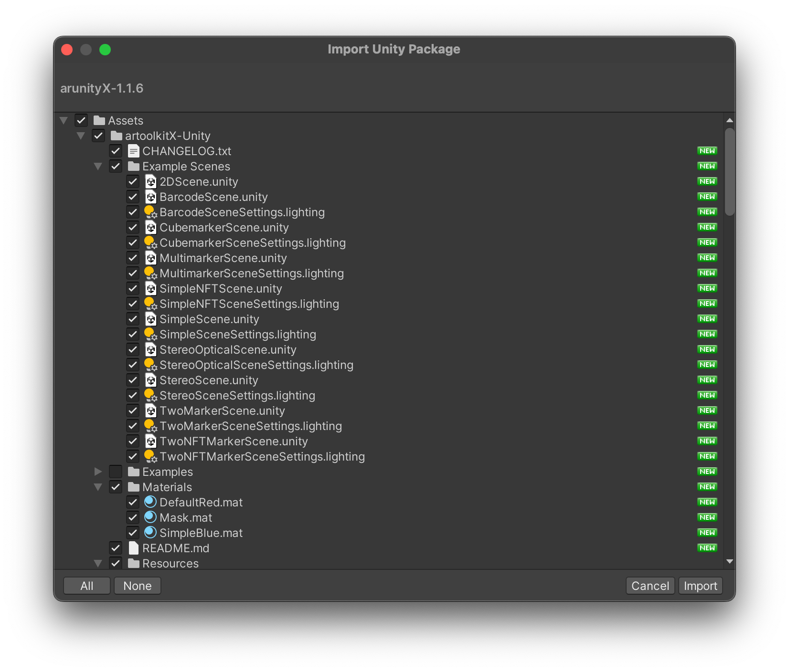Select the SimpleNFTScene.unity file name
This screenshot has height=672, width=789.
(x=221, y=288)
